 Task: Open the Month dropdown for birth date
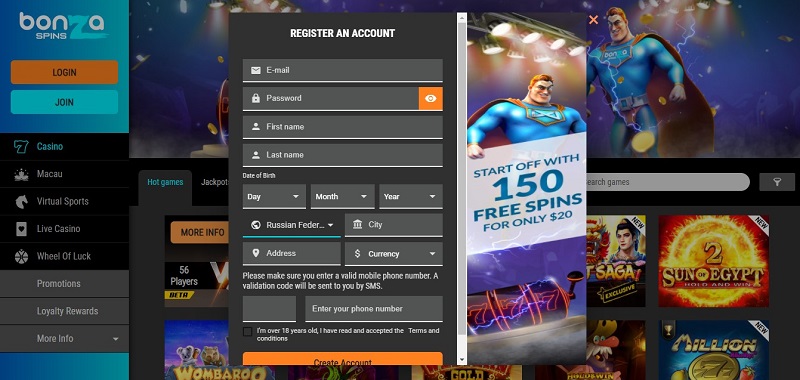tap(342, 196)
